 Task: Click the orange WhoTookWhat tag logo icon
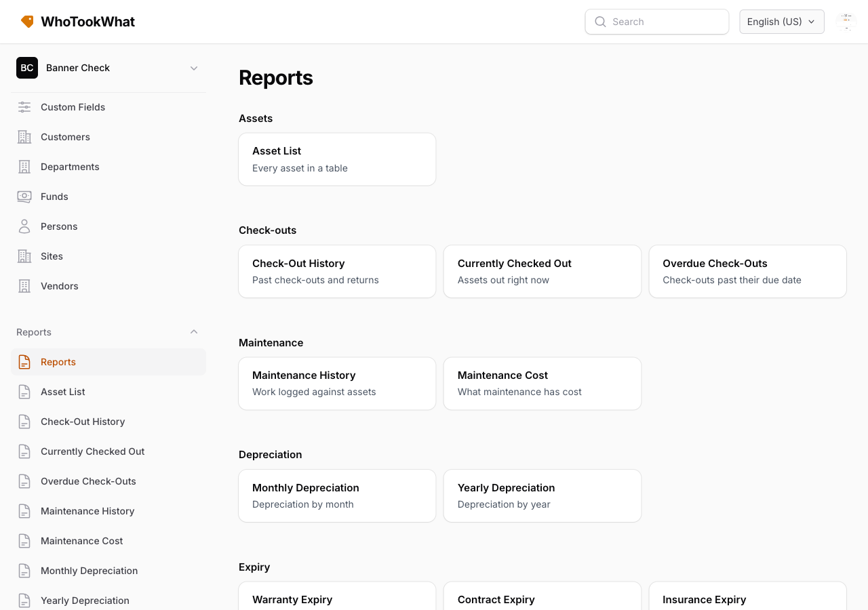pos(27,22)
